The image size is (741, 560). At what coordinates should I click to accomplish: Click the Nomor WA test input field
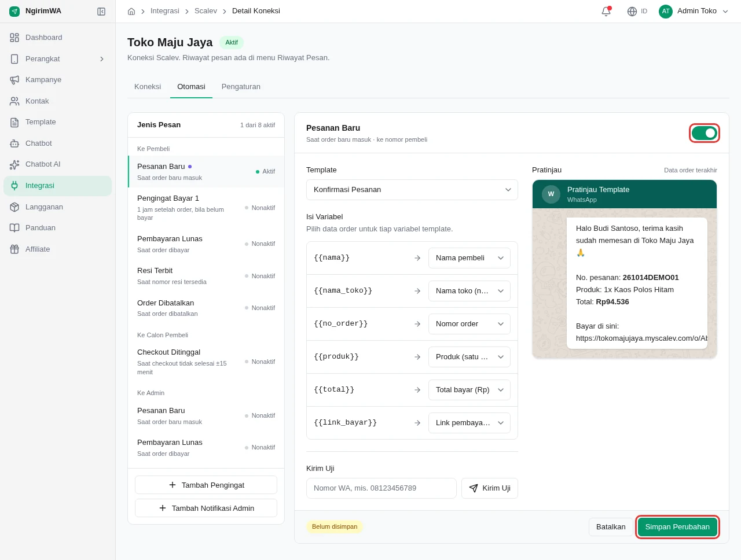pos(381,488)
